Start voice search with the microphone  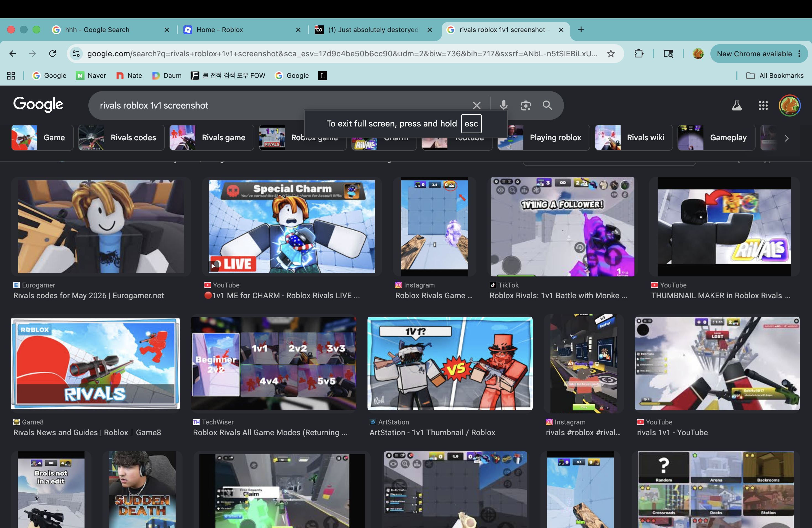tap(503, 105)
